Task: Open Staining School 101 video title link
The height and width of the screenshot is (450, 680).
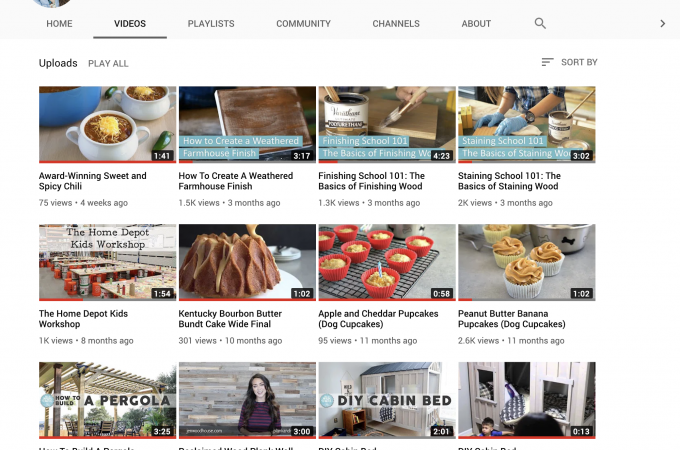Action: click(509, 181)
